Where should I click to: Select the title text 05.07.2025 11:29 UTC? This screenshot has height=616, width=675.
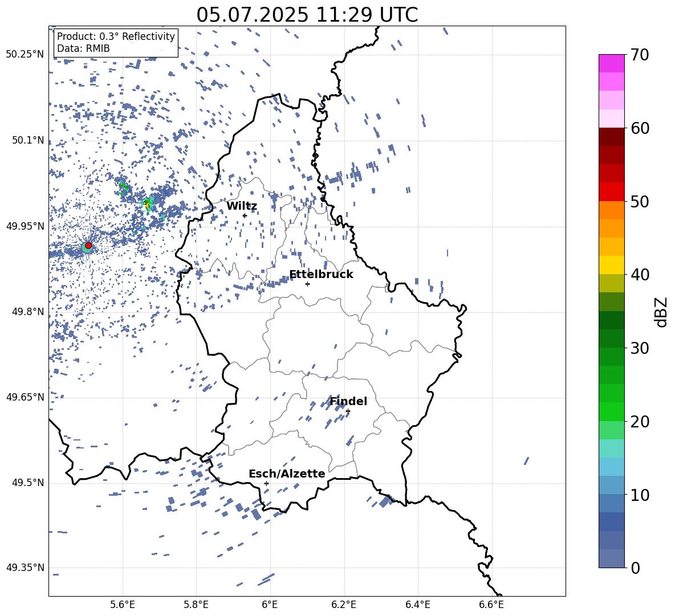pos(307,15)
